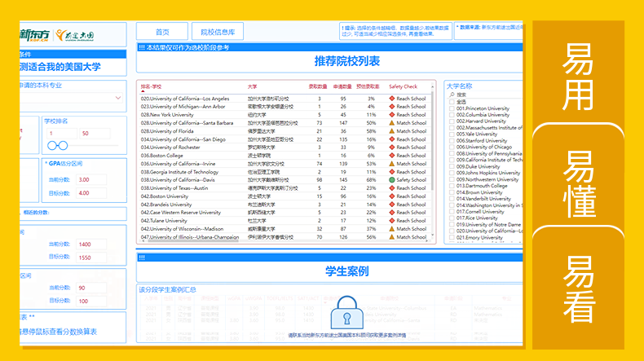
Task: Click the diamond icon in the Boston University row
Action: click(392, 196)
